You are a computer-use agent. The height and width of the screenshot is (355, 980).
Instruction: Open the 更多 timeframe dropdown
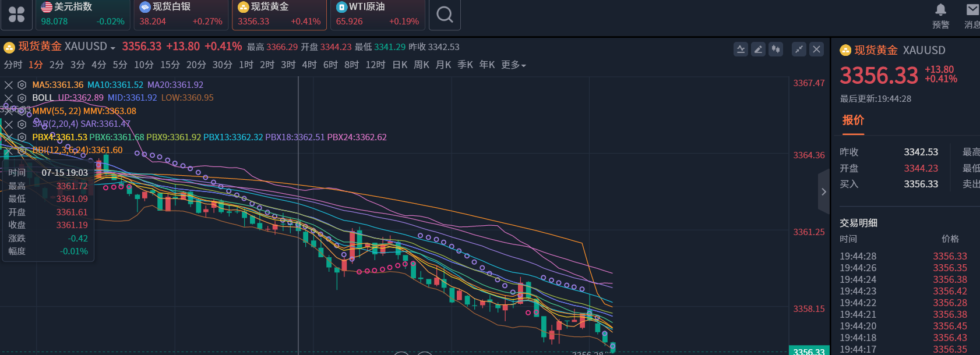click(513, 65)
